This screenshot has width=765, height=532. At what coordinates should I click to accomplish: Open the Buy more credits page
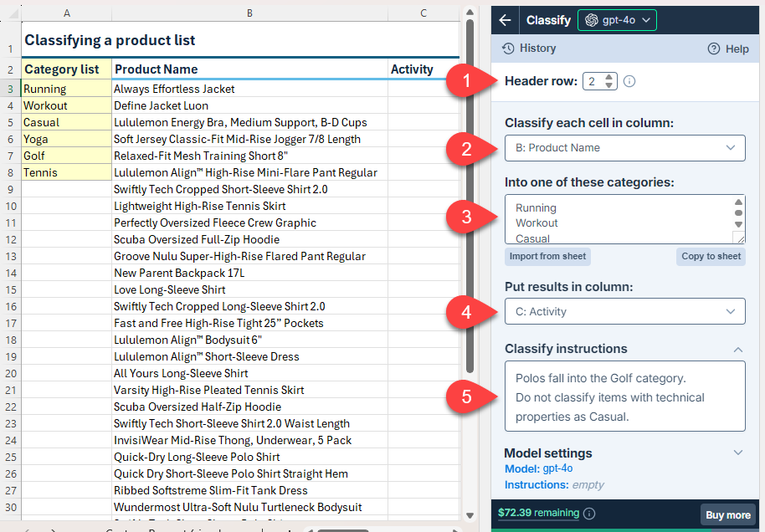[726, 514]
